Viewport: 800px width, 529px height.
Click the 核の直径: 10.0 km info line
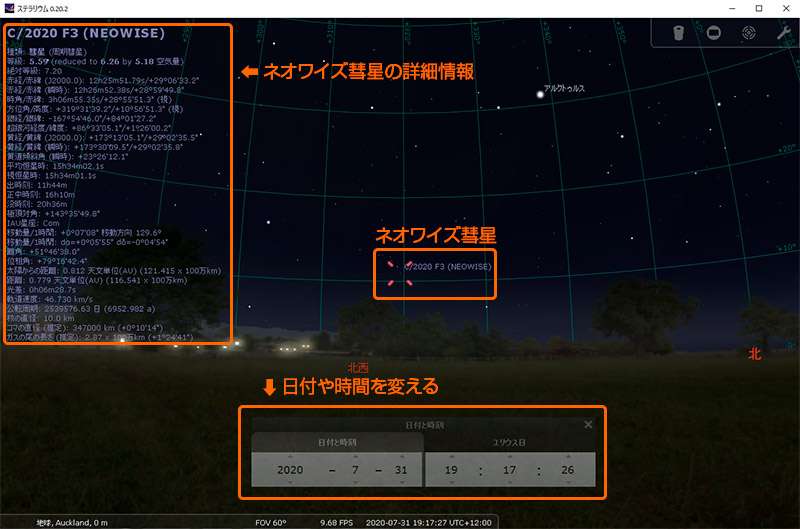pos(40,318)
